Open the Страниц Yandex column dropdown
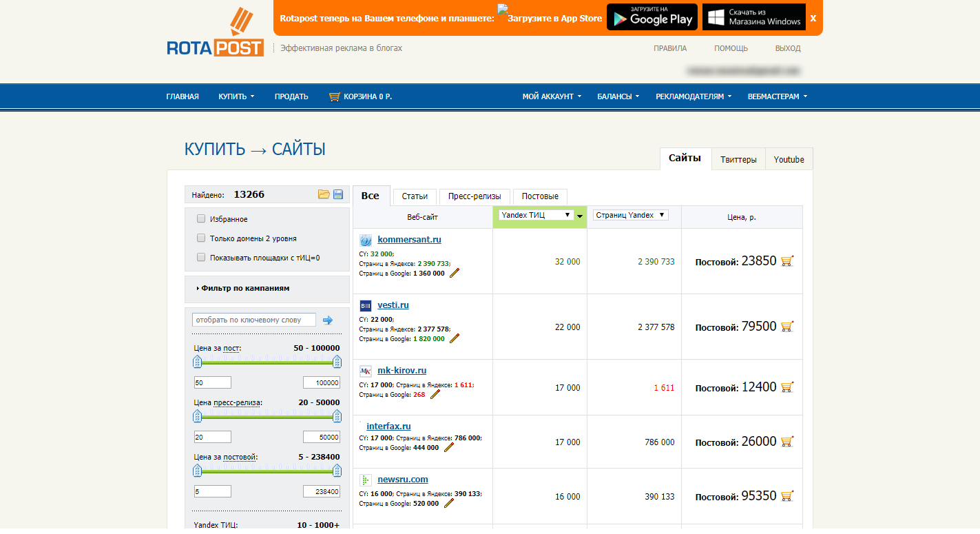980x534 pixels. coord(630,215)
